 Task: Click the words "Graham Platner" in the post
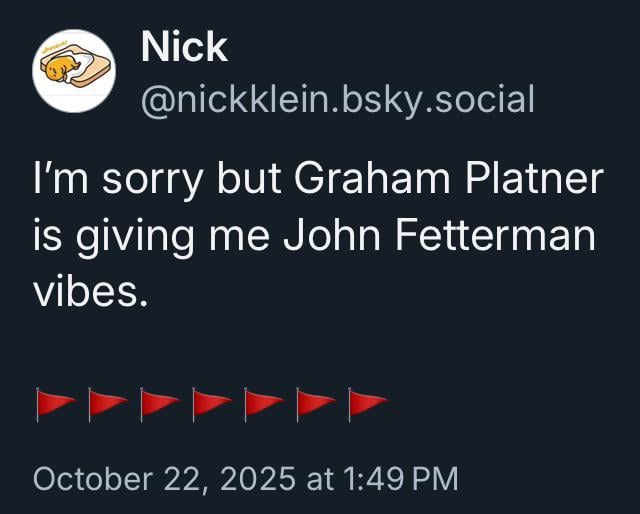click(x=449, y=181)
